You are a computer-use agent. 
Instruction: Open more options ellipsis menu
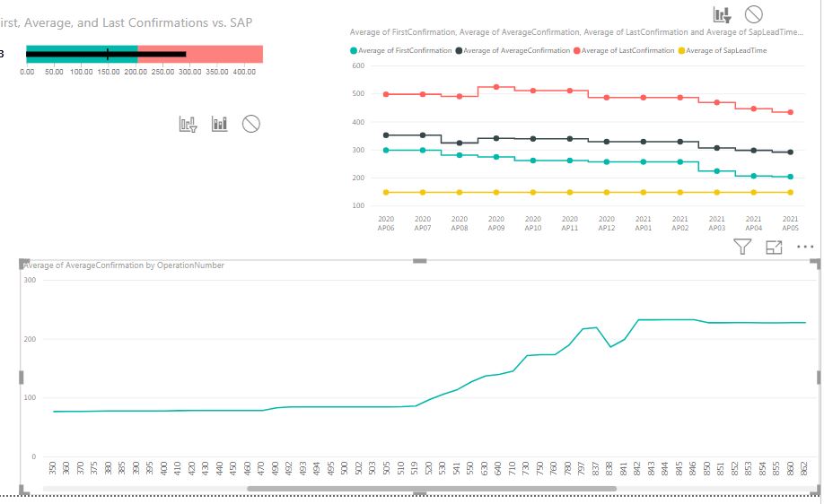click(x=805, y=247)
